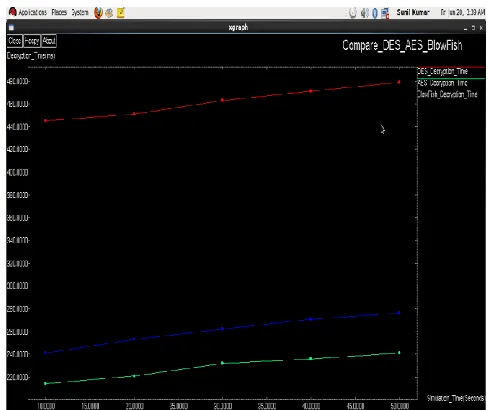Open the Red Hat Applications menu
The width and height of the screenshot is (488, 410).
[x=28, y=12]
